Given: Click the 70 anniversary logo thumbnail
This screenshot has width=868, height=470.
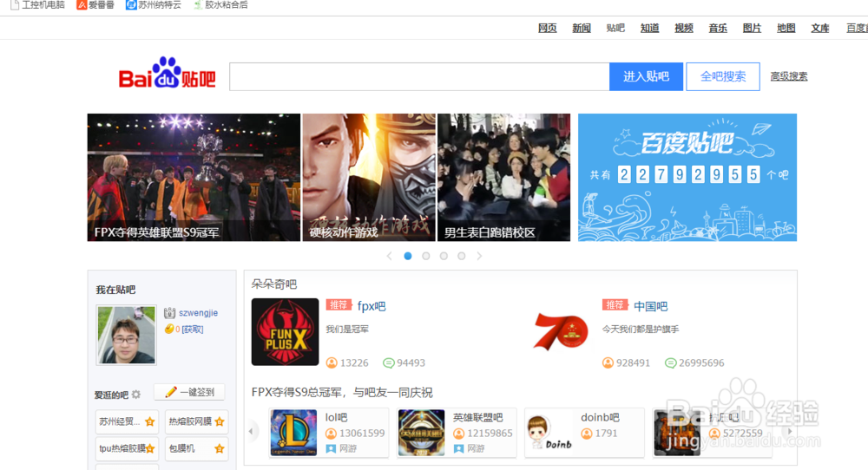Looking at the screenshot, I should click(x=561, y=332).
